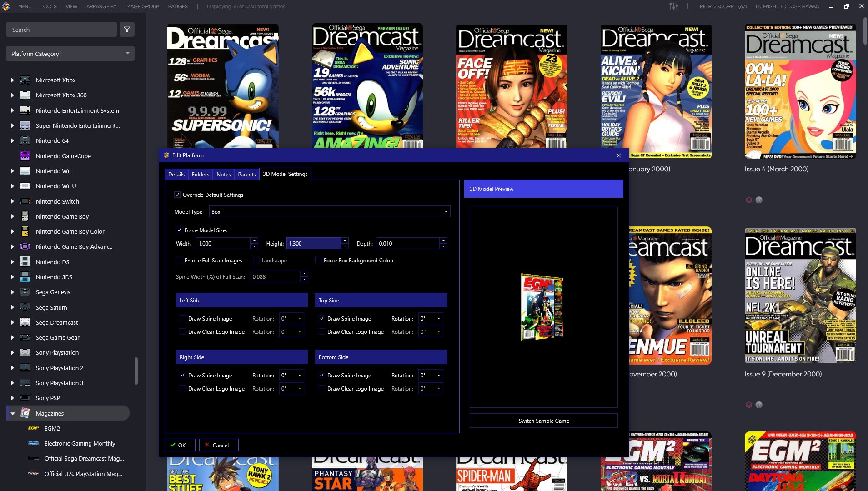Click the Magazines category icon
The height and width of the screenshot is (491, 868).
coord(25,413)
